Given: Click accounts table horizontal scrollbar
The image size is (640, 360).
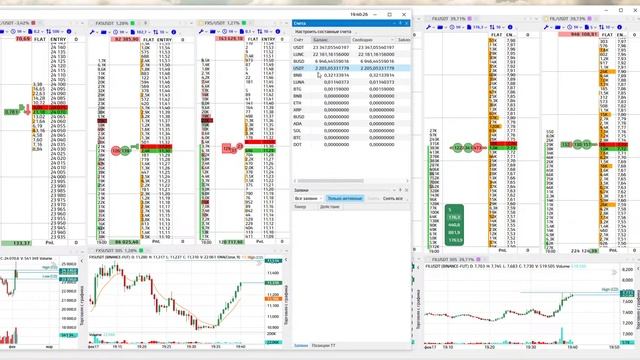Looking at the screenshot, I should [x=331, y=181].
